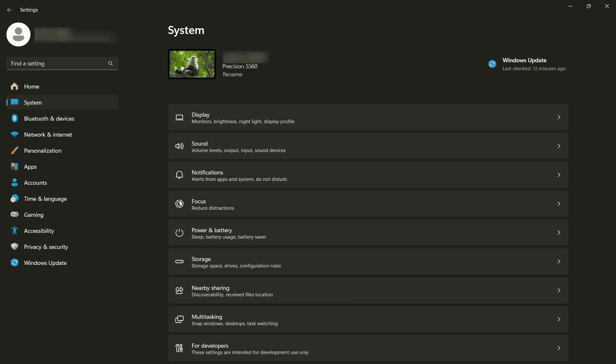Select the Accessibility person icon
Image resolution: width=616 pixels, height=364 pixels.
pyautogui.click(x=15, y=231)
